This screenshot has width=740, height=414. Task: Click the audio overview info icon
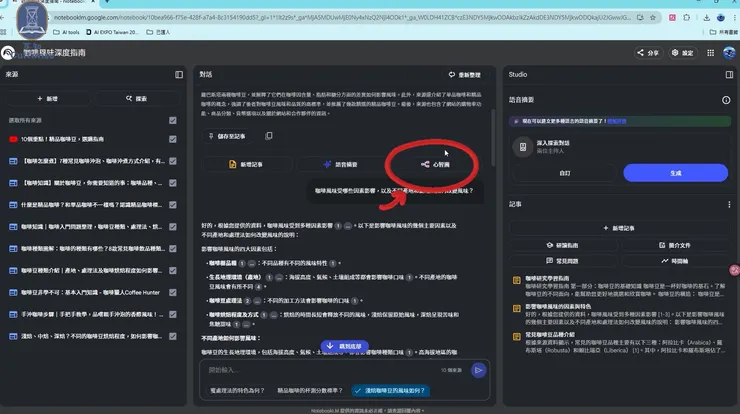coord(726,100)
